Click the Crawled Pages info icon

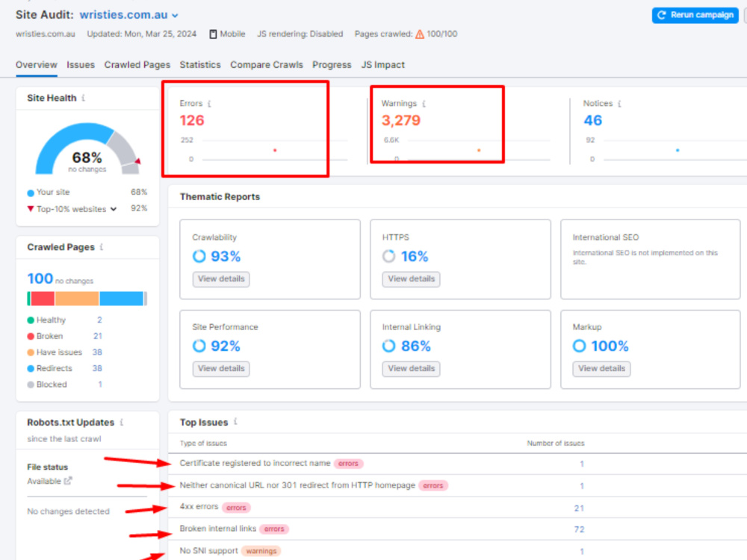pyautogui.click(x=102, y=247)
